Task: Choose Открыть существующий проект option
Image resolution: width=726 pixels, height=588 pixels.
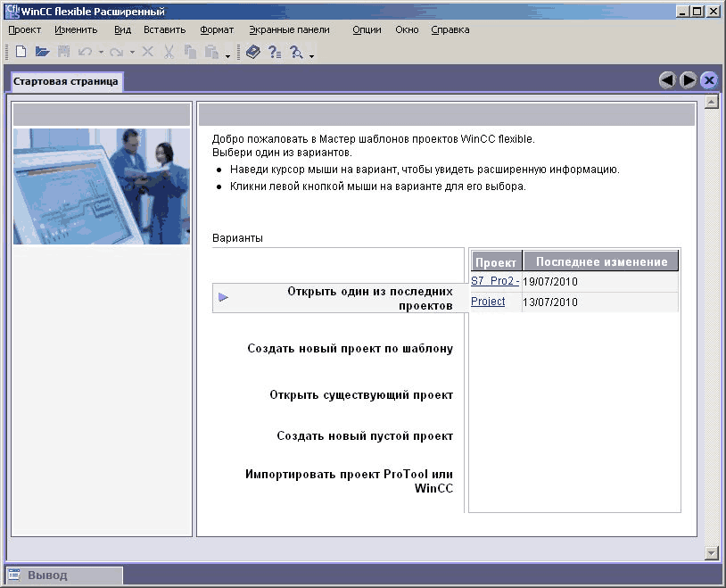Action: pyautogui.click(x=361, y=394)
